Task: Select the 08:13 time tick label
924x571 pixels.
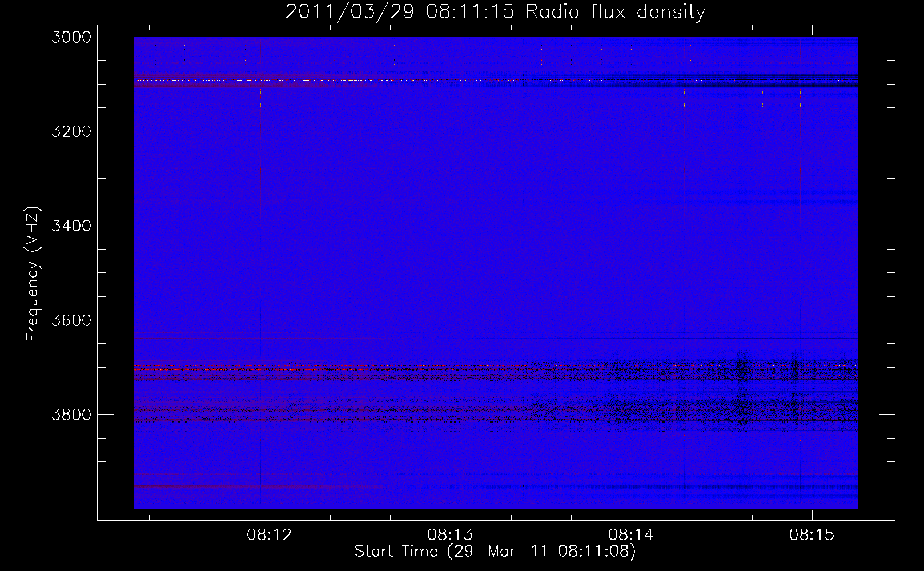Action: pyautogui.click(x=451, y=534)
